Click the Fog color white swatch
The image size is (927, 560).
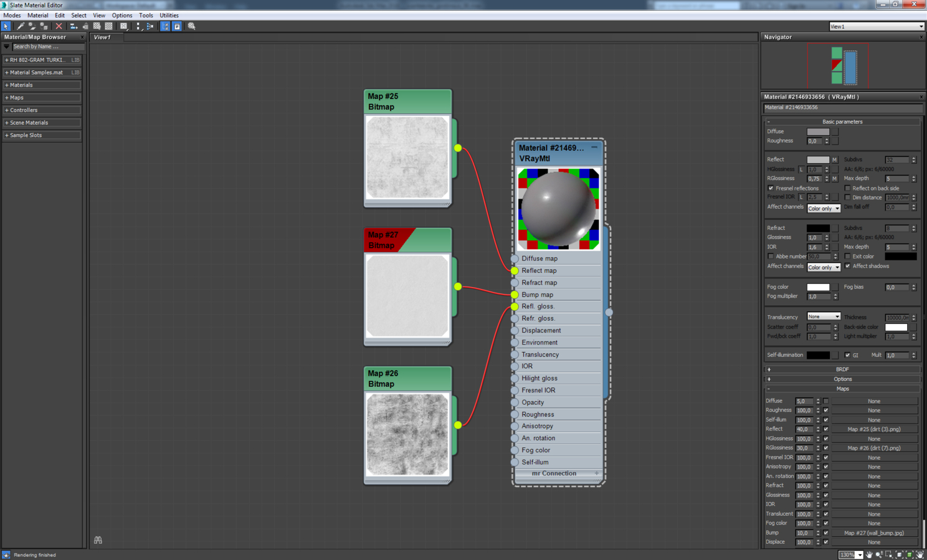(x=818, y=287)
